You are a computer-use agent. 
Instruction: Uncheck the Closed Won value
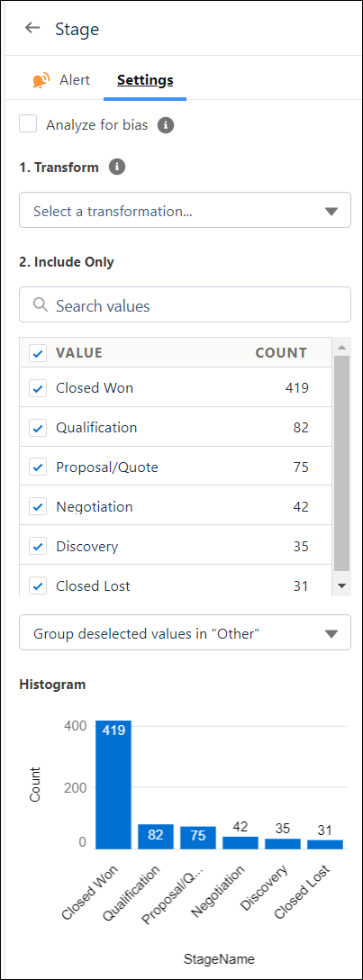pyautogui.click(x=38, y=389)
